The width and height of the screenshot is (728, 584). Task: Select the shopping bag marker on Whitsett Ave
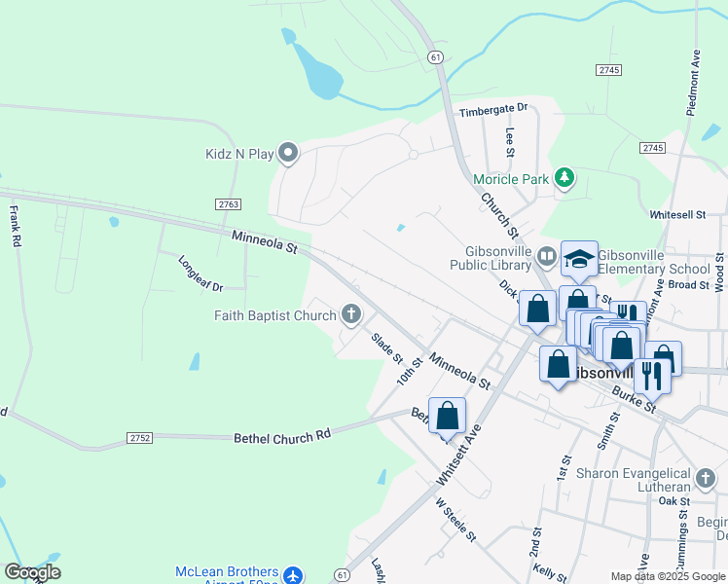[x=447, y=416]
